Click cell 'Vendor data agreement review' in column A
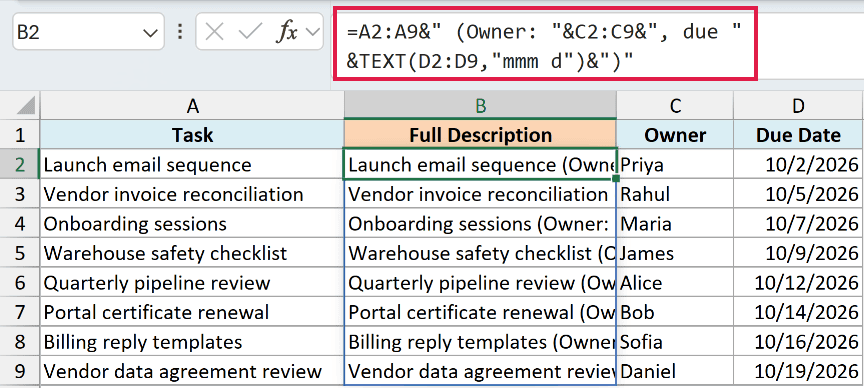Image resolution: width=864 pixels, height=388 pixels. (x=192, y=371)
